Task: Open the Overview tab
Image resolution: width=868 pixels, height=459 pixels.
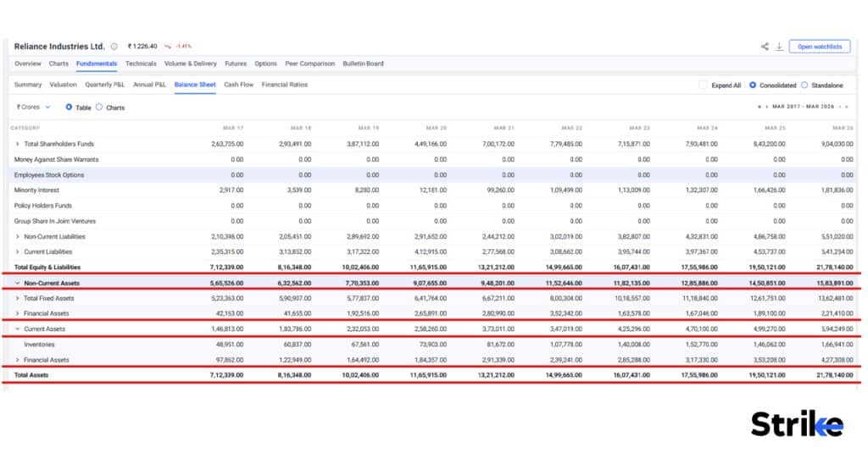Action: coord(28,64)
